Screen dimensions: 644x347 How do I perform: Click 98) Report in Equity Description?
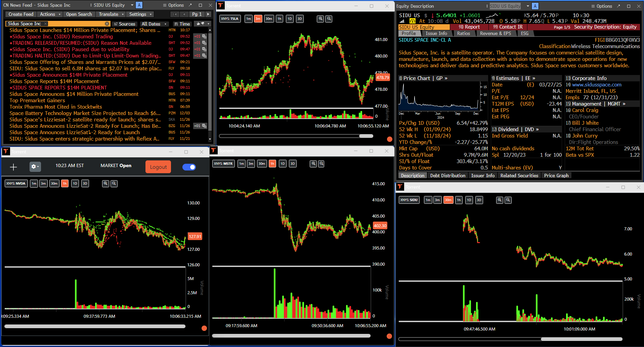469,27
